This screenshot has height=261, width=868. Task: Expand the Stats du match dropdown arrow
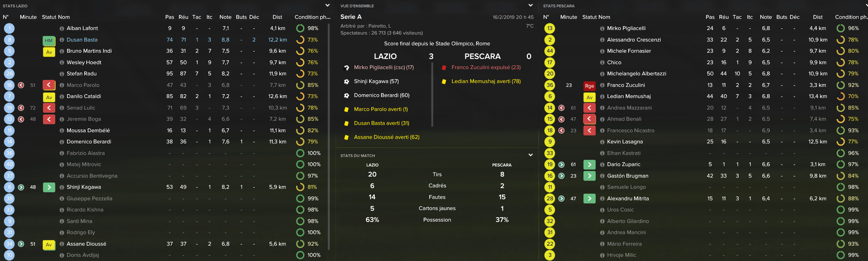[531, 155]
